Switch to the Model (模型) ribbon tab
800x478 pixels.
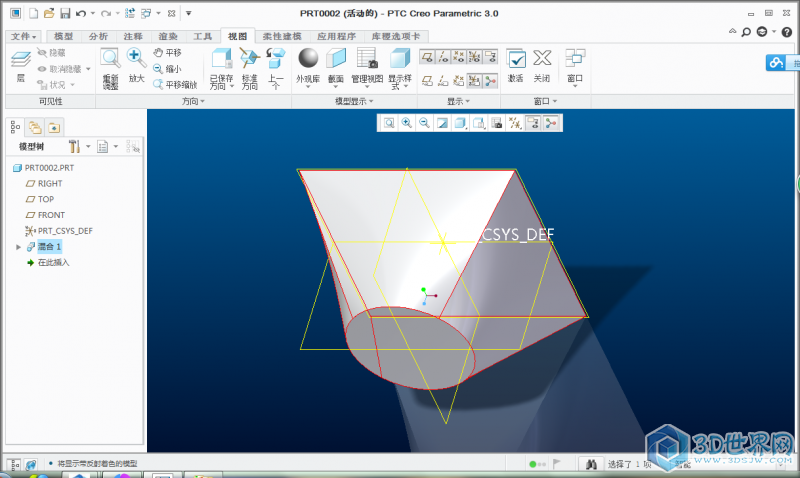coord(63,36)
